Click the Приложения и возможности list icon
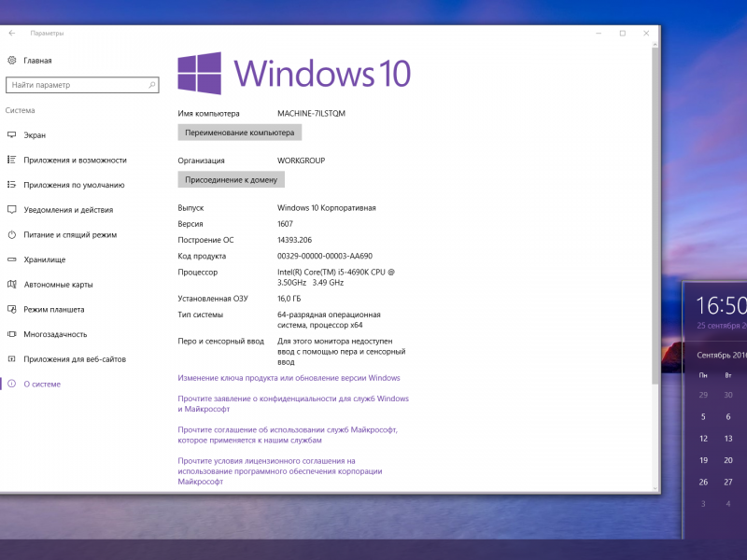 [12, 160]
